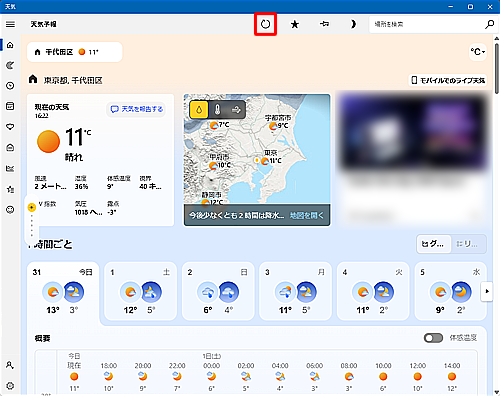This screenshot has width=500, height=396.
Task: Select the 千代田区 11° location chip
Action: pyautogui.click(x=75, y=52)
